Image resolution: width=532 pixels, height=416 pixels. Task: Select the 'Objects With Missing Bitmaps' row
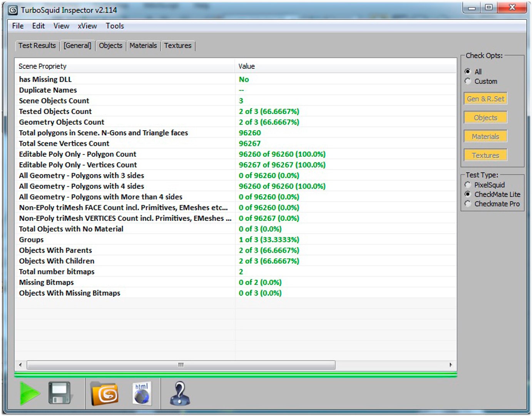(236, 293)
